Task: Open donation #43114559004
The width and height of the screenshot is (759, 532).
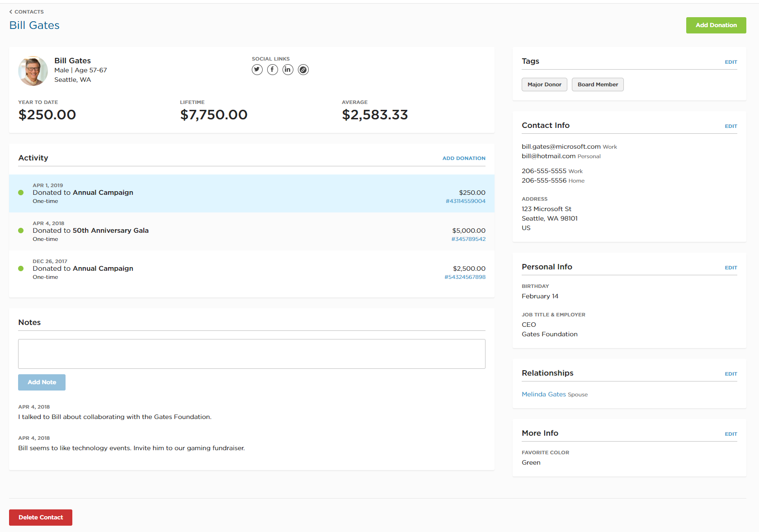Action: (465, 201)
